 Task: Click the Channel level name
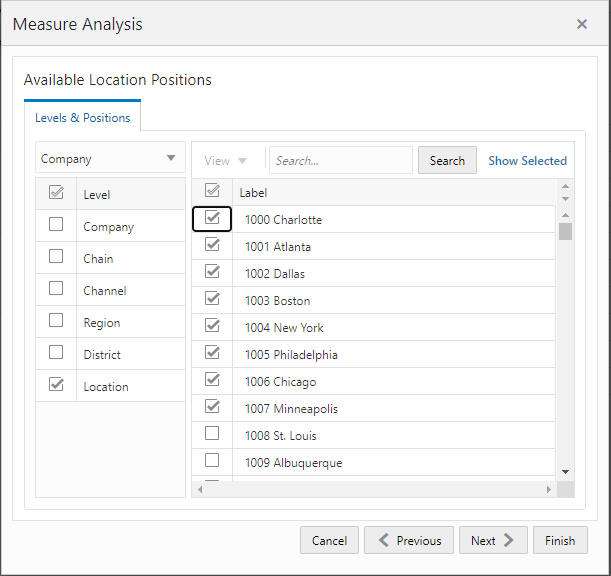pos(105,291)
